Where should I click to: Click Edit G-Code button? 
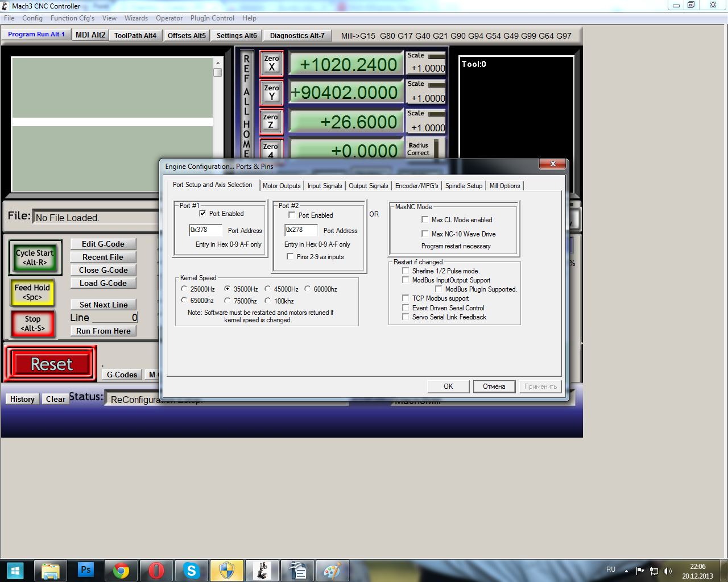[104, 244]
